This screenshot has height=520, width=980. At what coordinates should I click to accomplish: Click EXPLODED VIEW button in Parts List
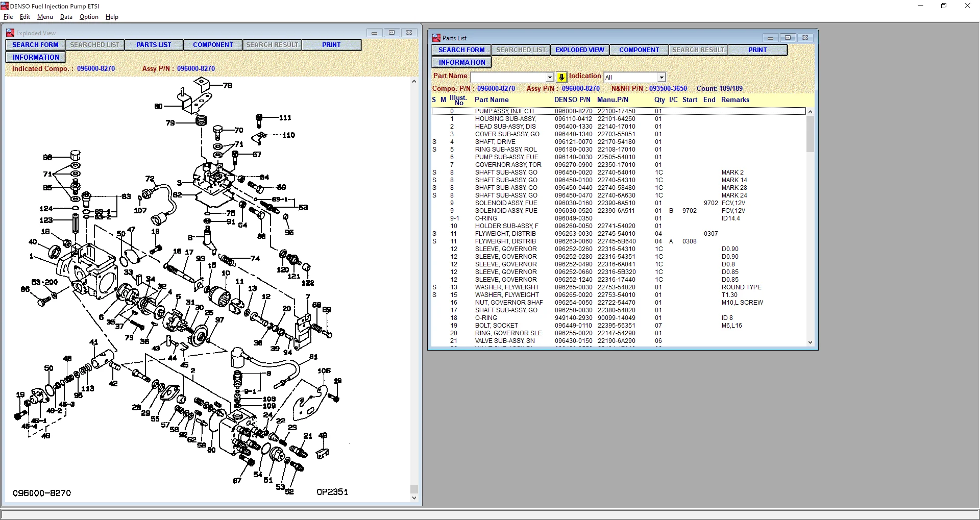tap(580, 50)
